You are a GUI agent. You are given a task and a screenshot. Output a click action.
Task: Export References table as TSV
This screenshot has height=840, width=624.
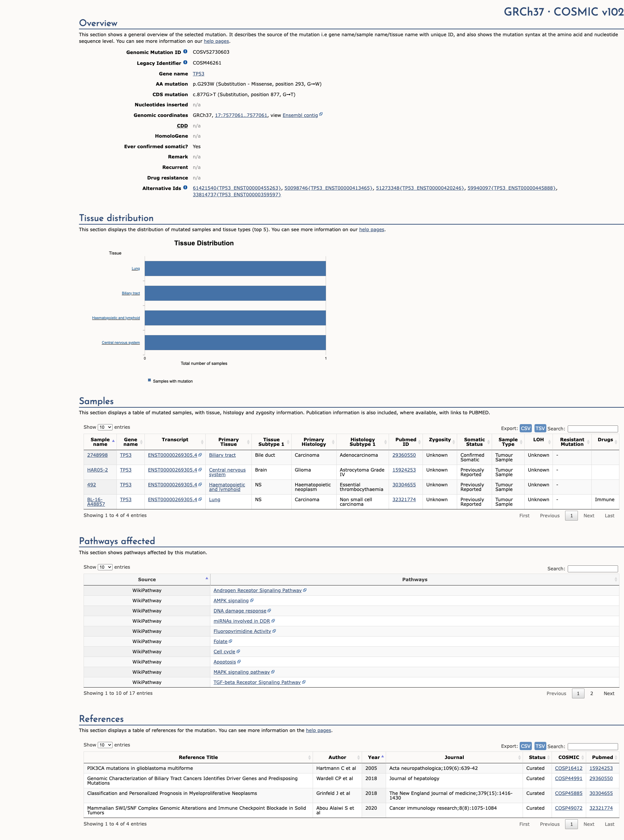click(540, 746)
